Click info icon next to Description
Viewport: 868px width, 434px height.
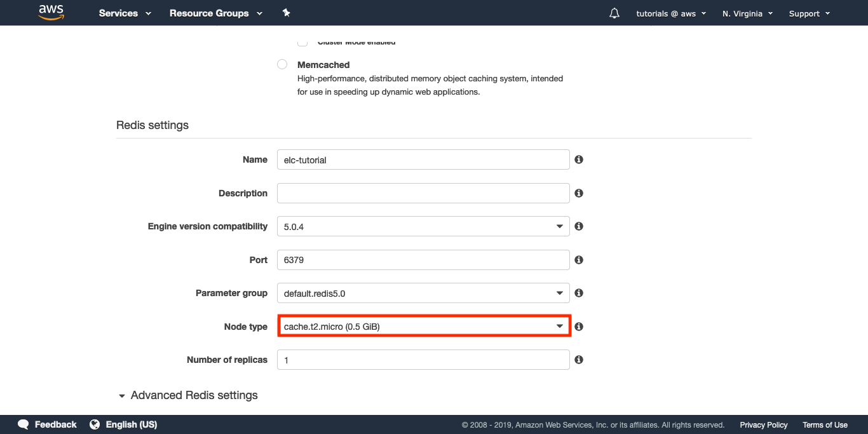[x=579, y=193]
